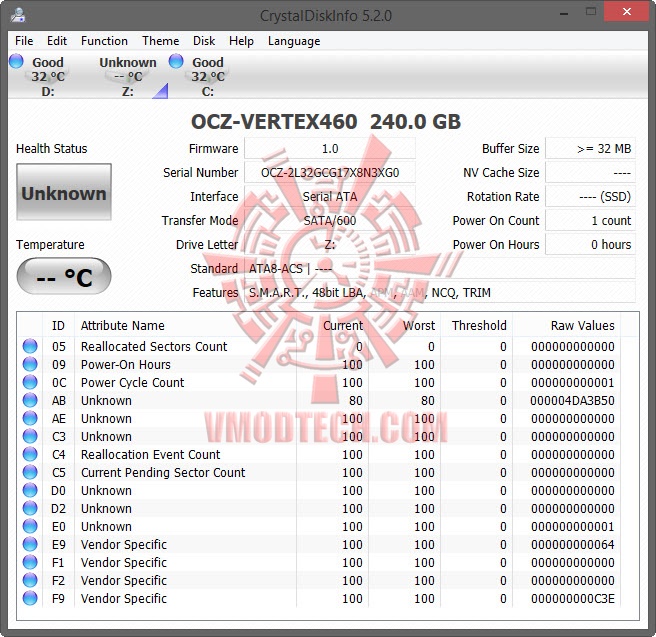This screenshot has width=656, height=637.
Task: Click status orb for attribute F2
Action: (30, 580)
